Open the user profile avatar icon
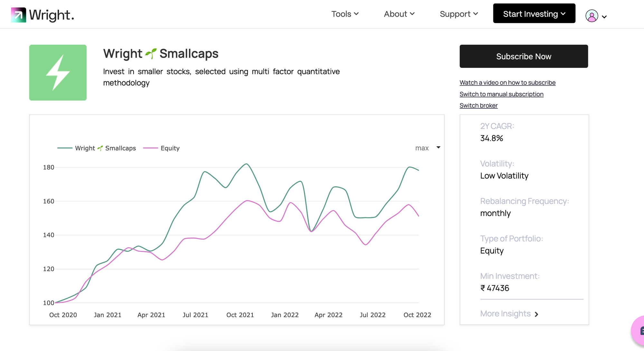Screen dimensions: 644x351 (592, 16)
